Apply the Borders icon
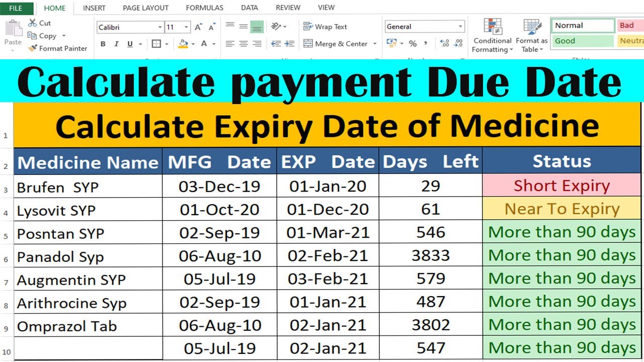Screen dimensions: 644x362 156,44
